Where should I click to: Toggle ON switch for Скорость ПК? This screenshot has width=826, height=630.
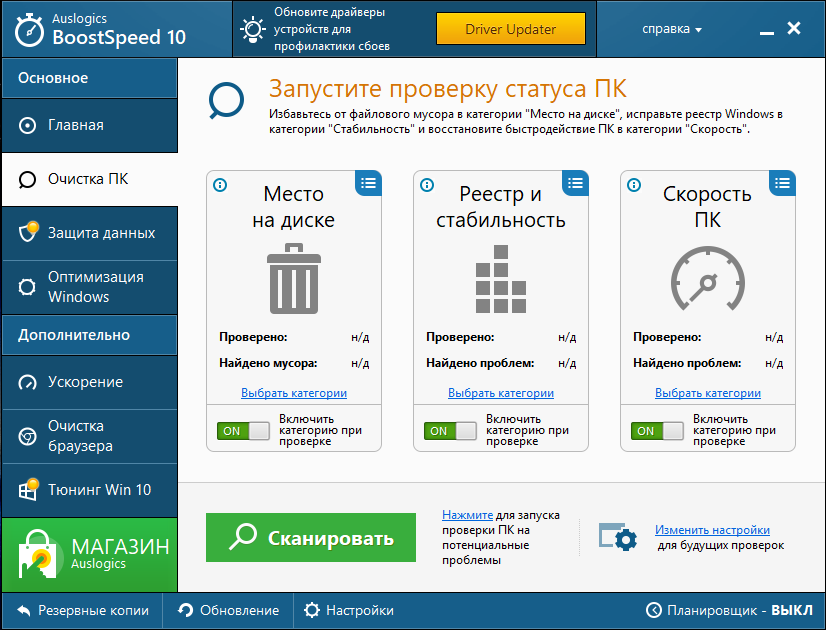click(657, 431)
